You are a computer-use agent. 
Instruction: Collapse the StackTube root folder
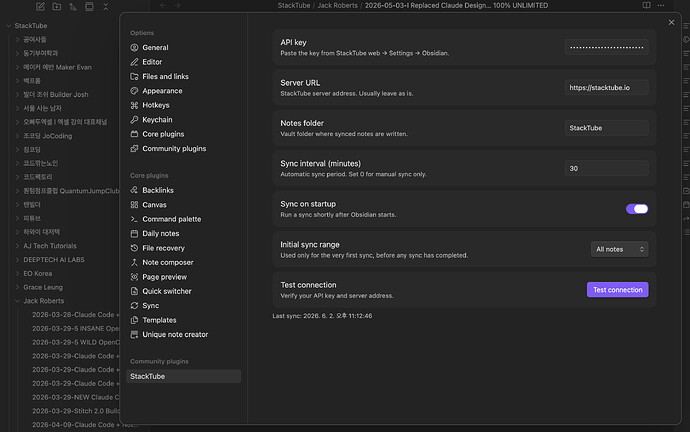(9, 26)
